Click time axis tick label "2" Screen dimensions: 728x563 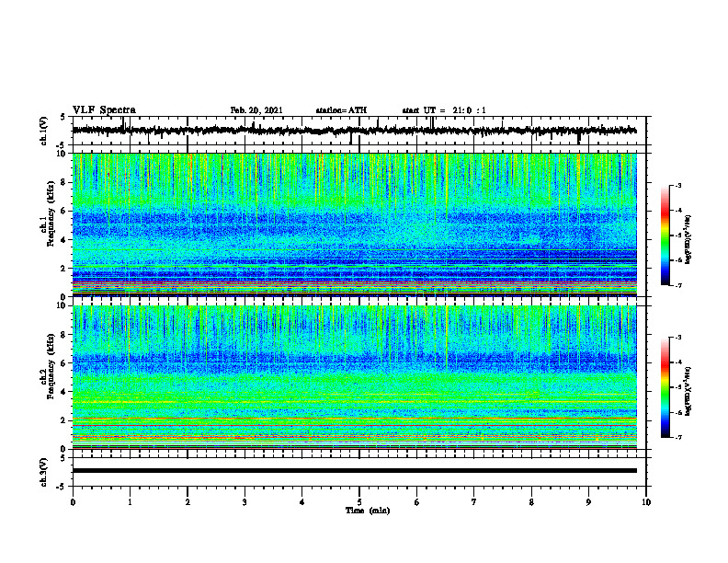coord(188,502)
